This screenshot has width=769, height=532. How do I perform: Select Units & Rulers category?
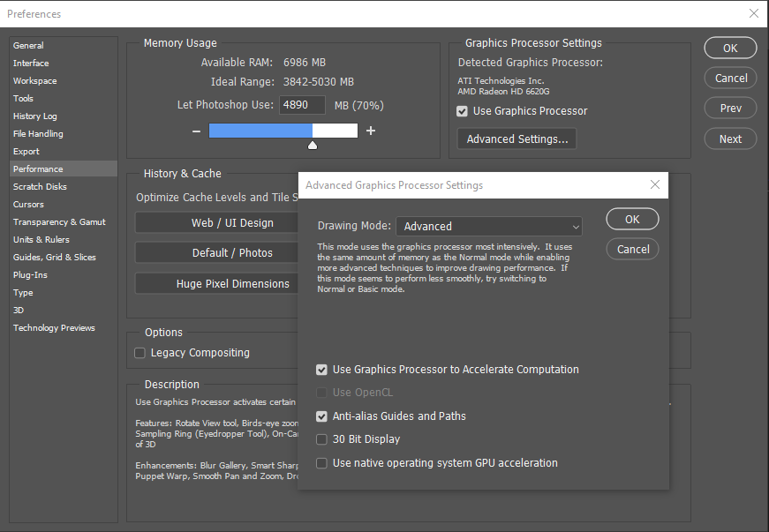click(x=64, y=240)
